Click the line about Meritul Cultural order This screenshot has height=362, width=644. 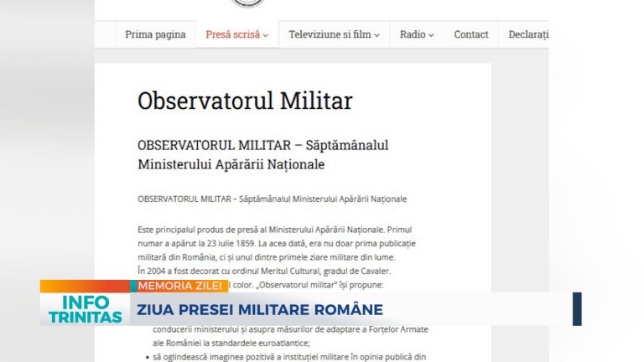point(264,271)
